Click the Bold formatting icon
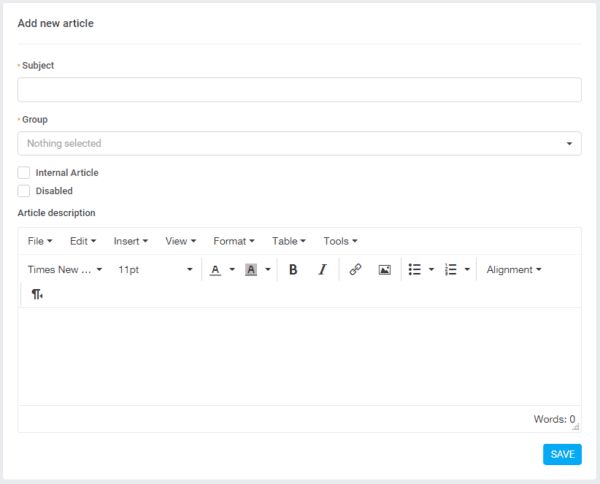Viewport: 600px width, 484px height. (x=293, y=270)
